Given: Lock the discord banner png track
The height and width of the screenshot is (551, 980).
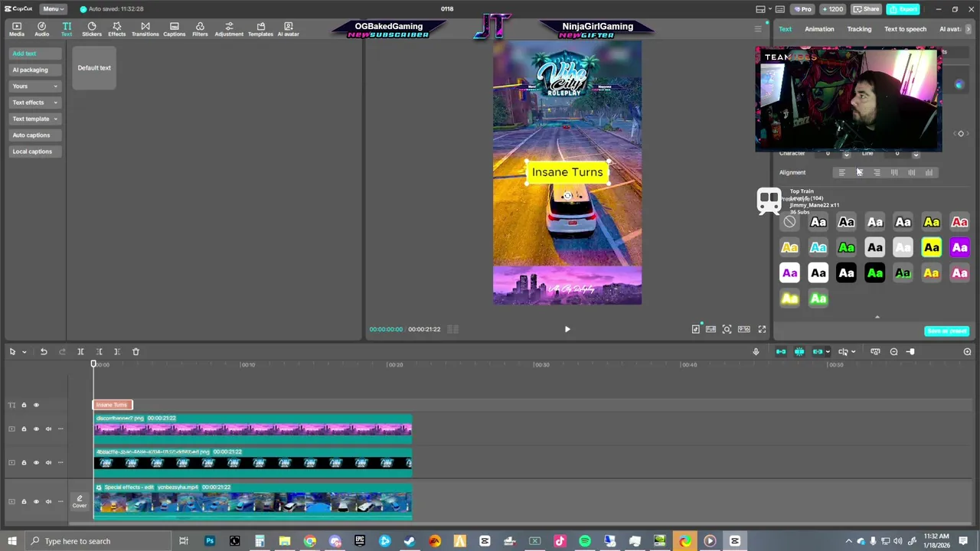Looking at the screenshot, I should [24, 429].
